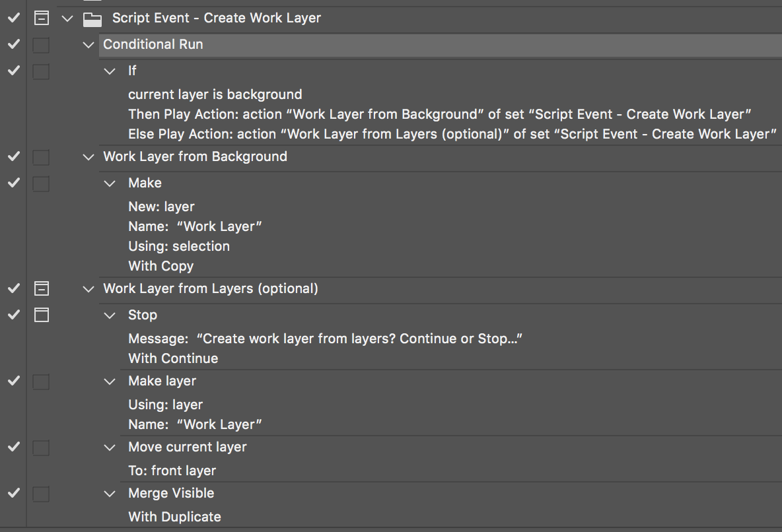Select the Merge Visible step
782x532 pixels.
click(x=171, y=493)
